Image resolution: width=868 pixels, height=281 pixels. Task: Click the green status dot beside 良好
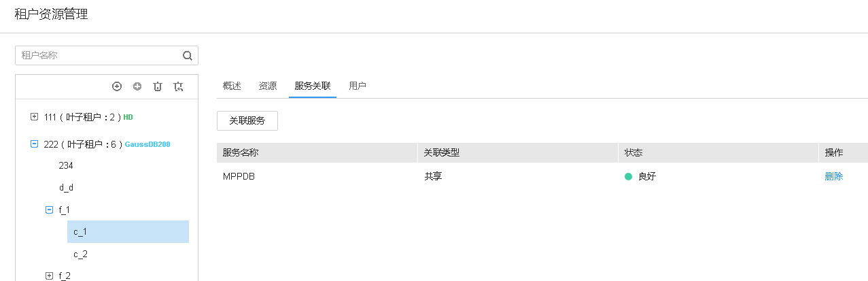point(629,176)
